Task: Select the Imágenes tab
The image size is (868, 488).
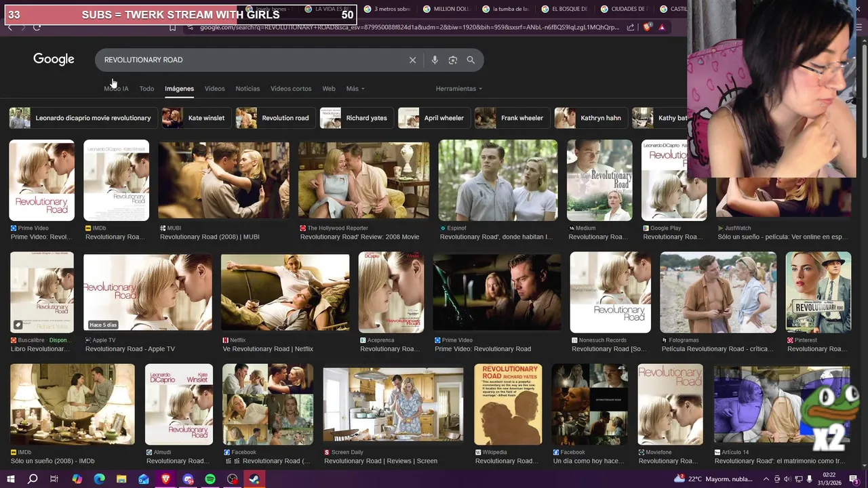Action: click(179, 89)
